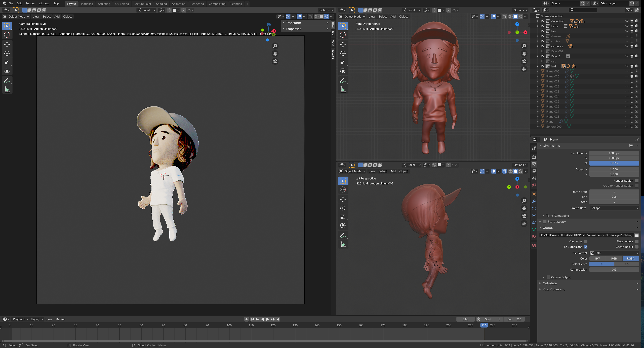Select the Measure tool in main viewport

(x=7, y=90)
